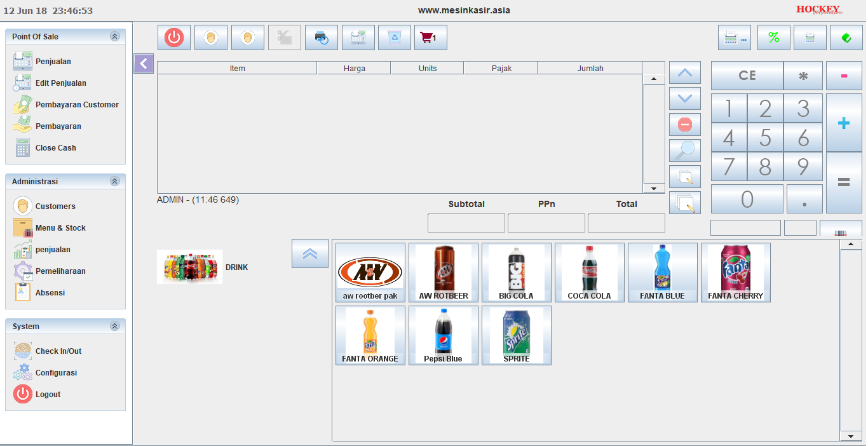This screenshot has width=868, height=446.
Task: Click keypad digit 5
Action: pyautogui.click(x=765, y=138)
